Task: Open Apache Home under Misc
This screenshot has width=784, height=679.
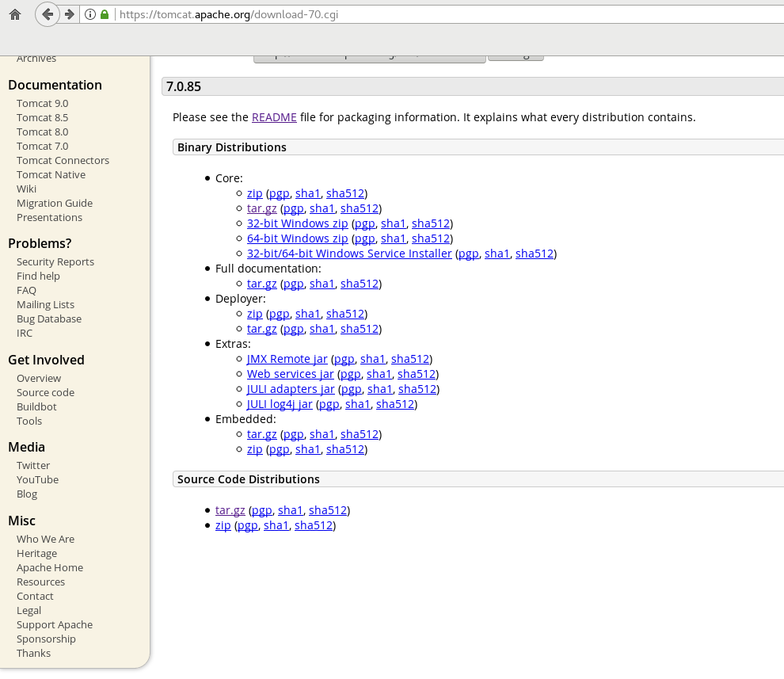Action: tap(50, 568)
